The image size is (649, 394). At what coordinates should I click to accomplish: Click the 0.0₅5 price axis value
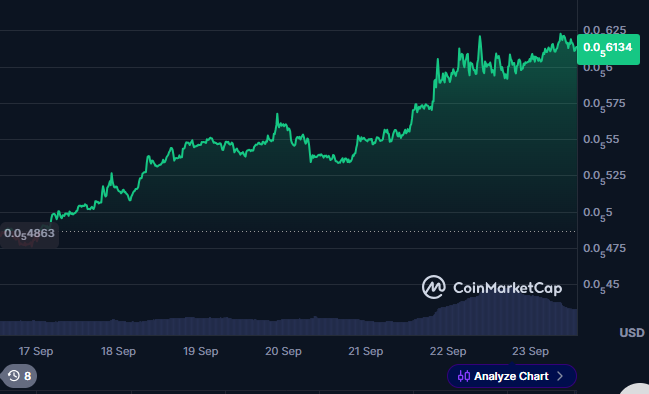click(x=598, y=214)
